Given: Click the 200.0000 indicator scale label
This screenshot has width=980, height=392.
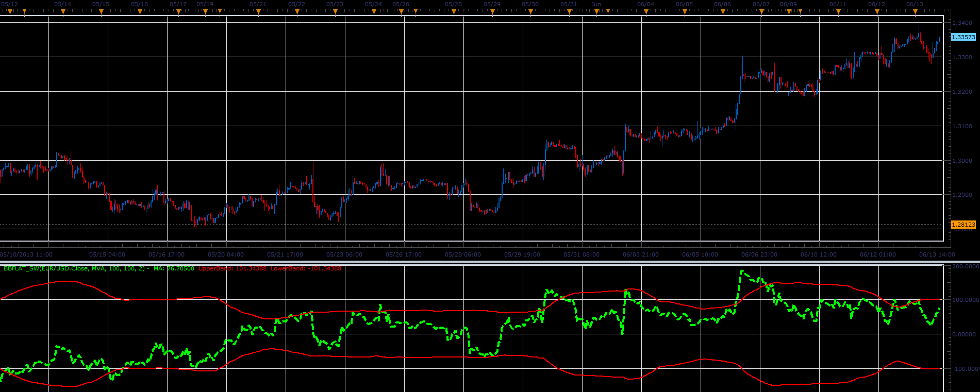Looking at the screenshot, I should (965, 267).
